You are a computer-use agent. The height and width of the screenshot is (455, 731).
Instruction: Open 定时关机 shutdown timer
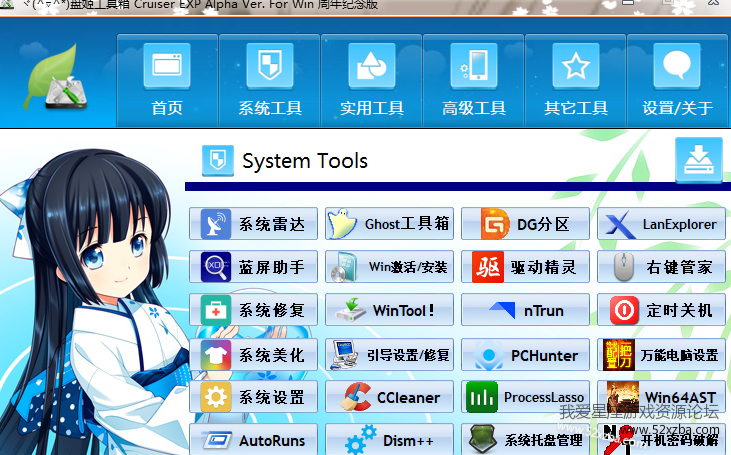662,310
